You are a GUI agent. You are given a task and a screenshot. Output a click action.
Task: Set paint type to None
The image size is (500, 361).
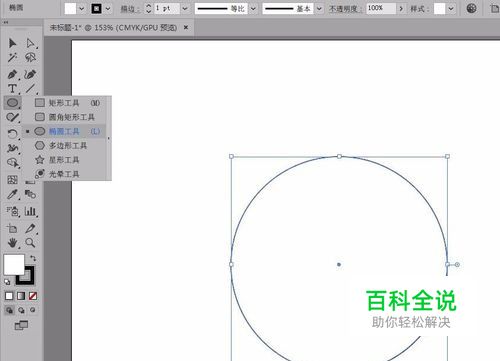click(x=33, y=296)
